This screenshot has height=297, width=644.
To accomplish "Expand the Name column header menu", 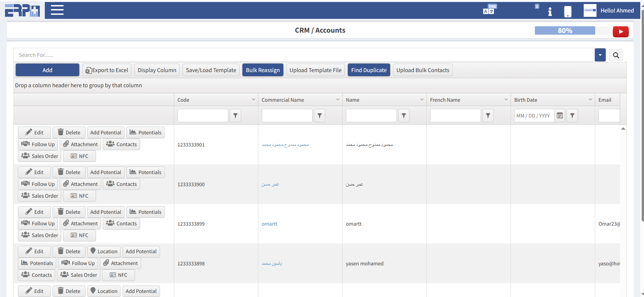I will [422, 100].
